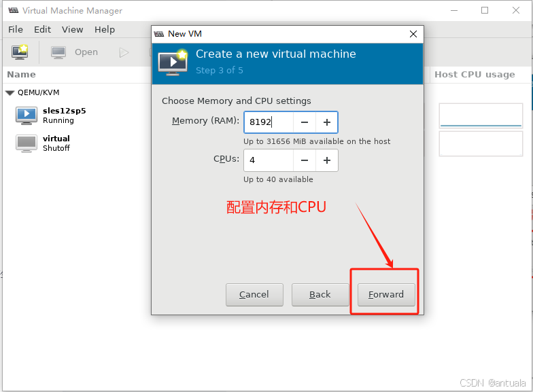This screenshot has width=533, height=392.
Task: Click the 'Up to 40 available' text
Action: point(278,179)
